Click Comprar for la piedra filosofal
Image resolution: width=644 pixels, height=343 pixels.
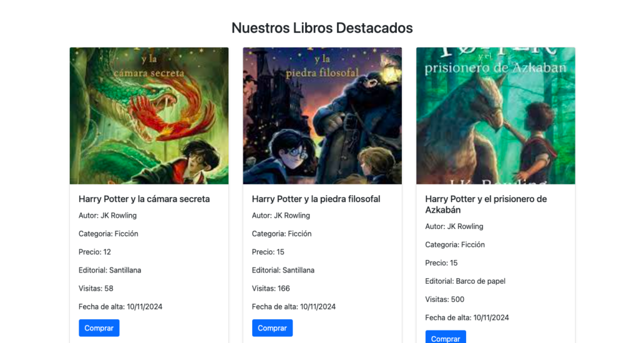click(x=272, y=328)
